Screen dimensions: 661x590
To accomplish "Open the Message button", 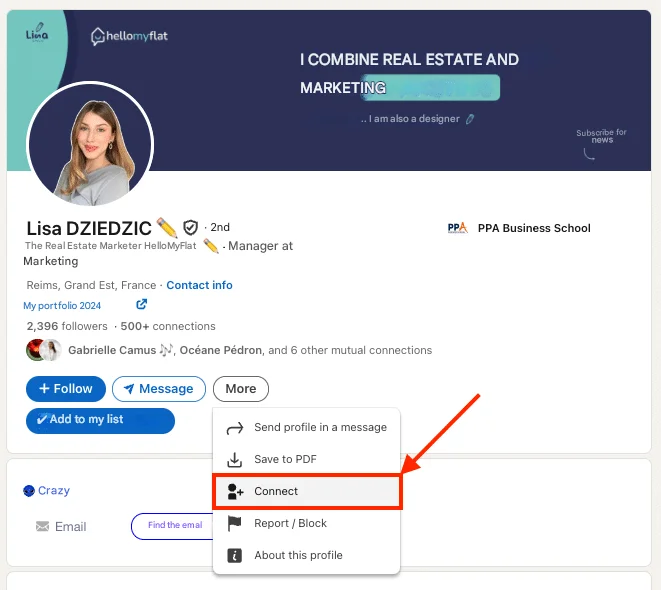I will [159, 389].
